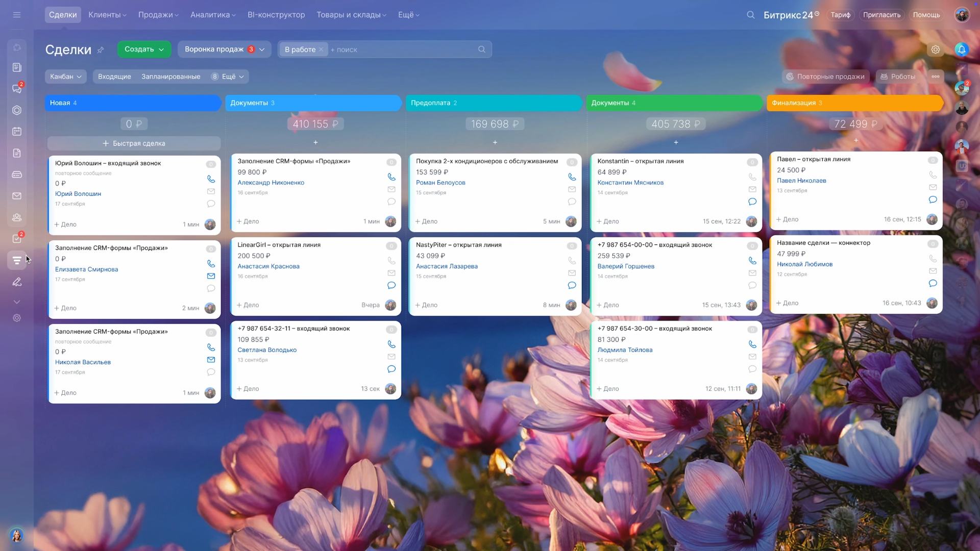Open Роботы button
This screenshot has width=980, height=551.
(x=898, y=77)
